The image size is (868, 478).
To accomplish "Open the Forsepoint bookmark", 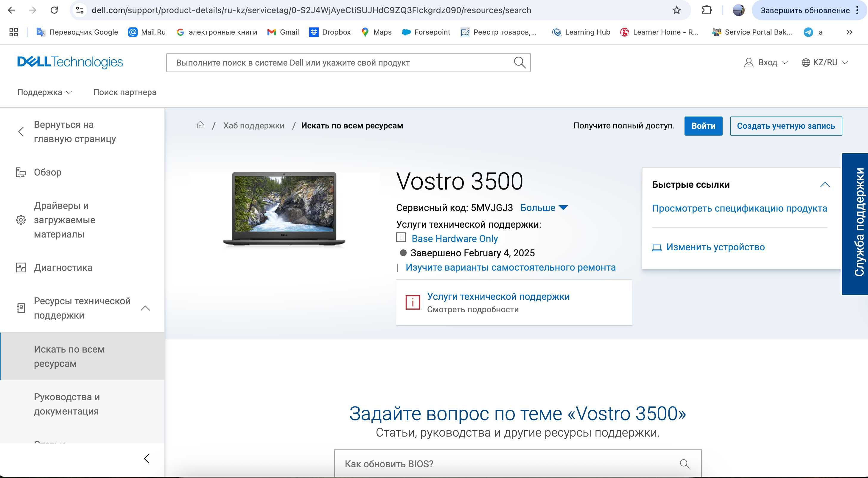I will click(x=426, y=32).
